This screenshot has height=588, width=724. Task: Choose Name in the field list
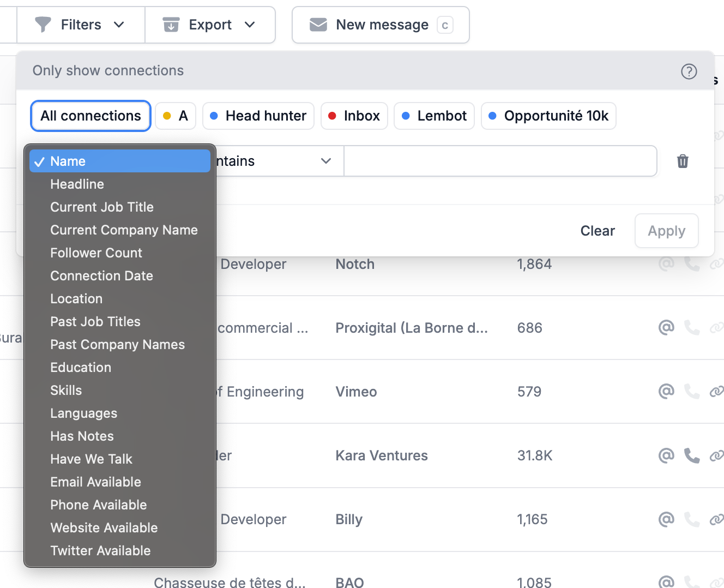click(x=120, y=161)
